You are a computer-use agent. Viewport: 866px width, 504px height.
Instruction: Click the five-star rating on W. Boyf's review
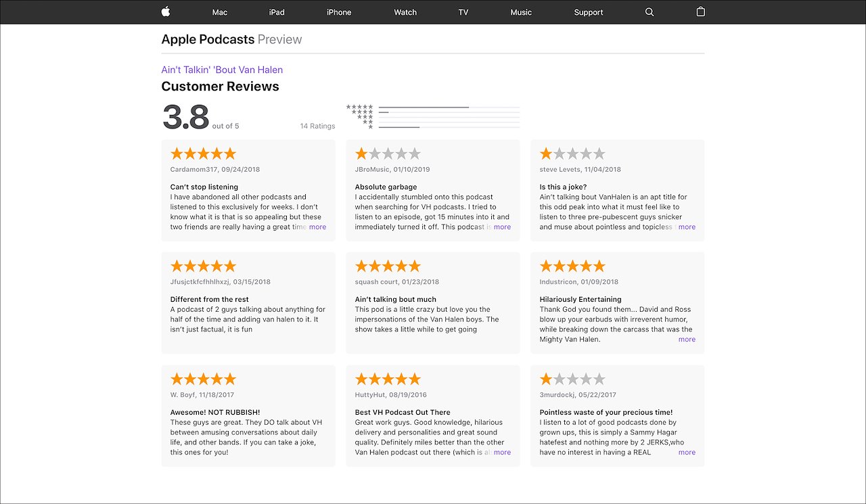203,379
